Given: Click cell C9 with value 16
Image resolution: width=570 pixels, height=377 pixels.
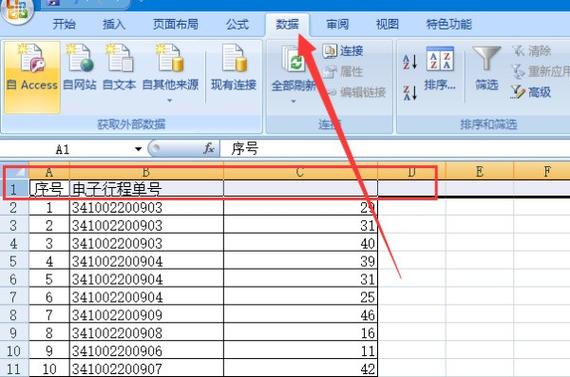Looking at the screenshot, I should click(x=300, y=333).
